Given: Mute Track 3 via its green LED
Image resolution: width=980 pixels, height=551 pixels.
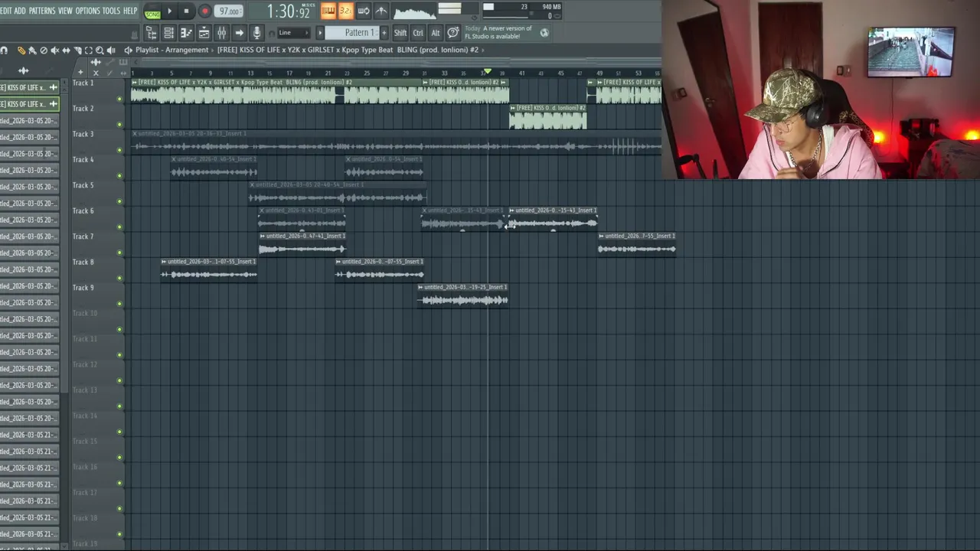Looking at the screenshot, I should 119,150.
